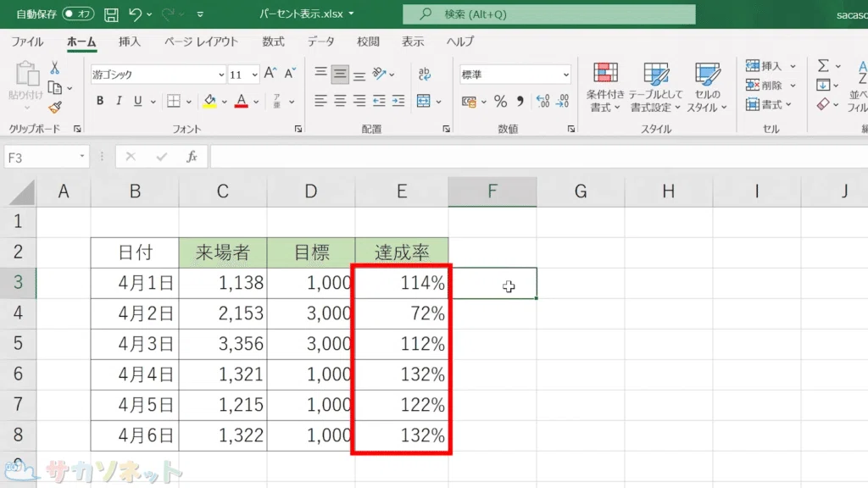Switch to the 数式 tab

point(273,42)
